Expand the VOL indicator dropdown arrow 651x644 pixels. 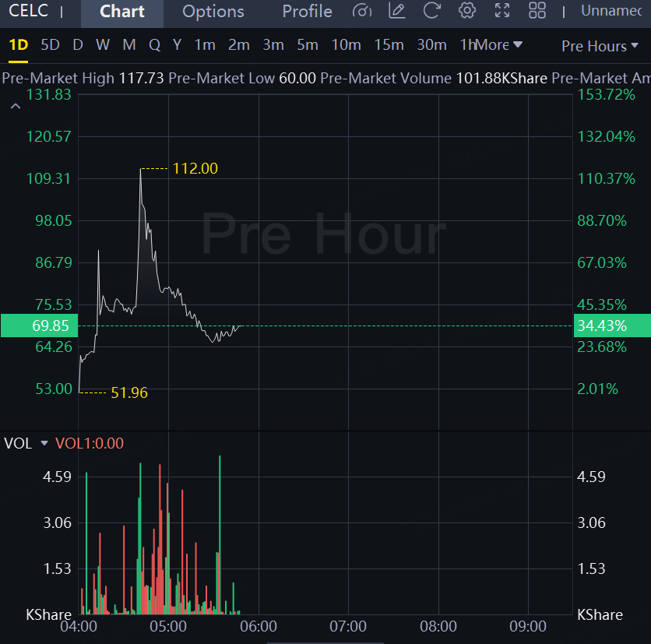[x=44, y=443]
